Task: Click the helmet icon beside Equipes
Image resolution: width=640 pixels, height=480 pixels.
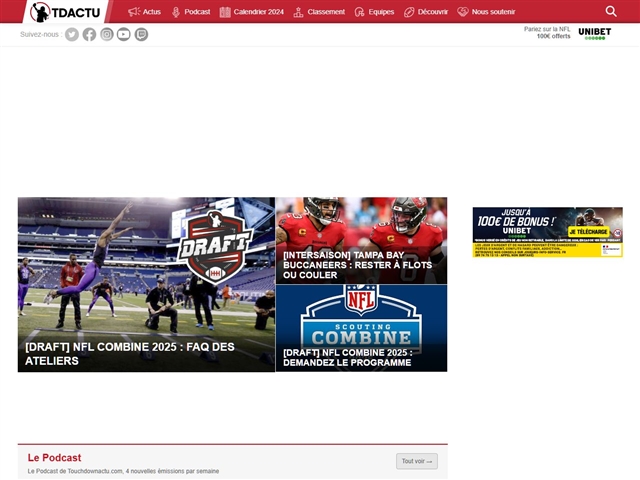Action: [x=359, y=12]
